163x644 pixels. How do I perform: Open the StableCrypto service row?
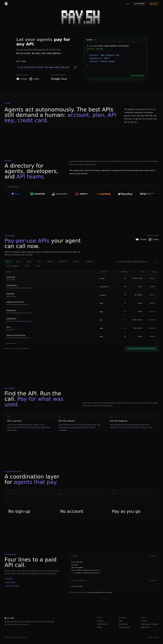pyautogui.click(x=81, y=287)
